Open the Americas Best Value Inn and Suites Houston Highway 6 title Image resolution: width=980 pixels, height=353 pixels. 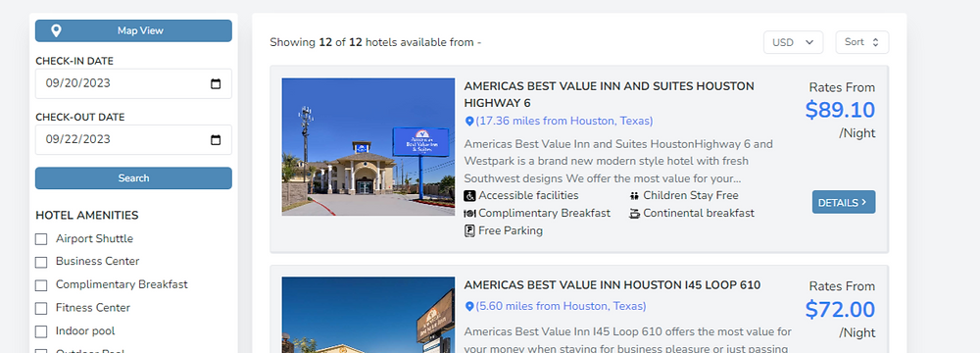coord(609,94)
